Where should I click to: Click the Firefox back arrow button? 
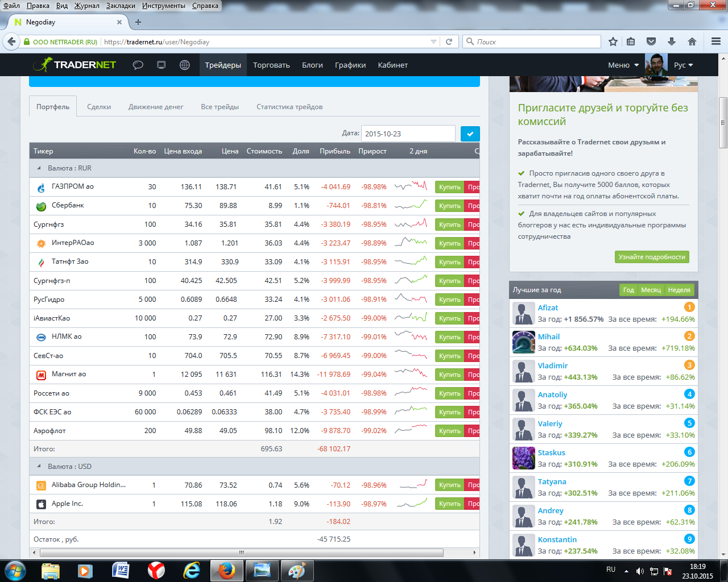11,41
